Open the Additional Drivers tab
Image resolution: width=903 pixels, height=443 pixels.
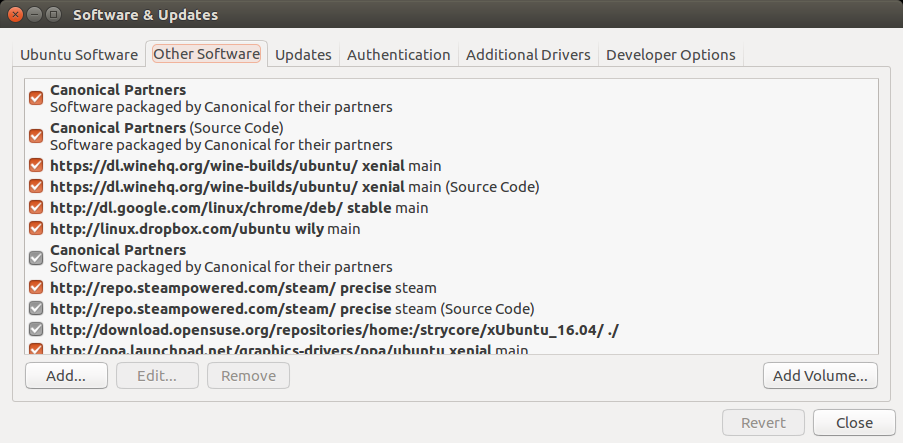click(528, 55)
